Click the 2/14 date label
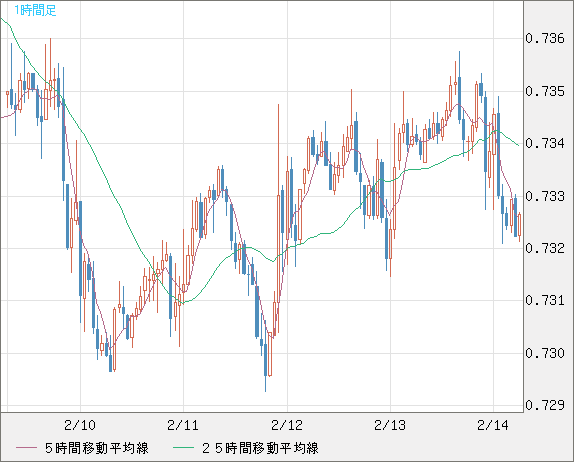This screenshot has width=574, height=462. coord(493,425)
